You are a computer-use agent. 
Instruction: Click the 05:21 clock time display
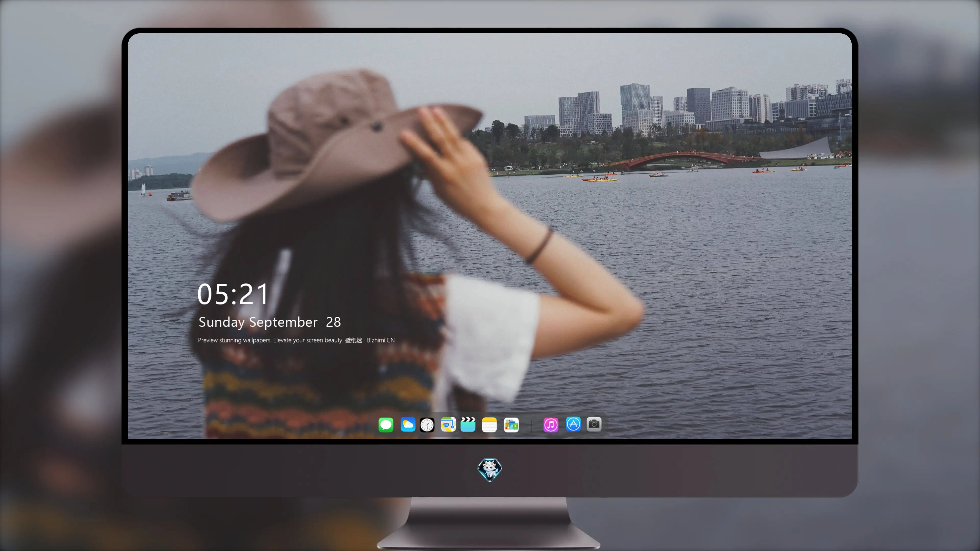pyautogui.click(x=233, y=294)
